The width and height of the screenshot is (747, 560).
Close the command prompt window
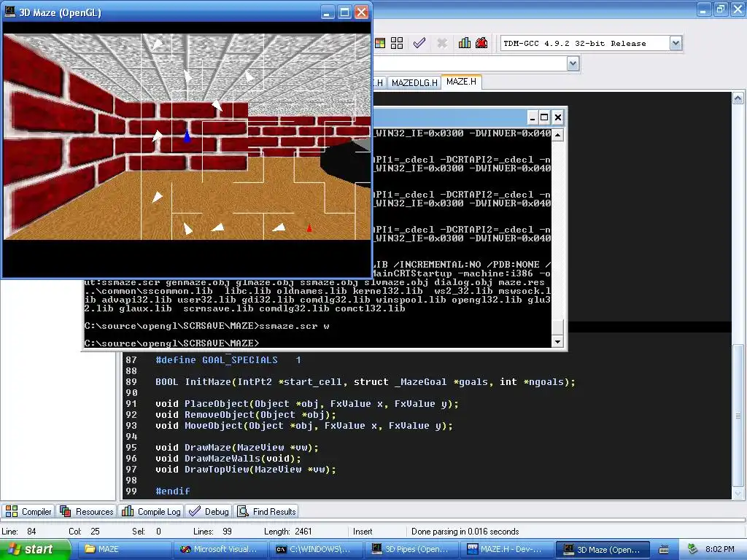[x=558, y=117]
